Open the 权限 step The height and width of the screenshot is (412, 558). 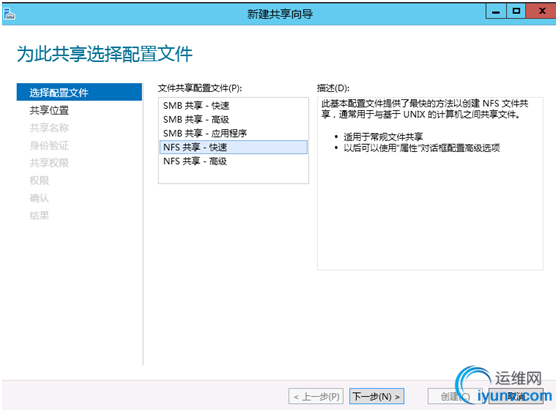39,180
